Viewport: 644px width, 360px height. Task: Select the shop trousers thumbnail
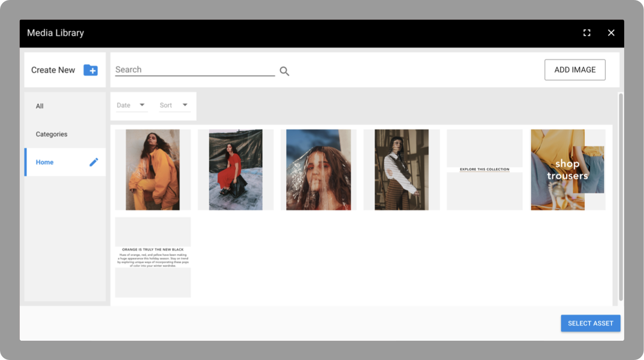pos(568,170)
